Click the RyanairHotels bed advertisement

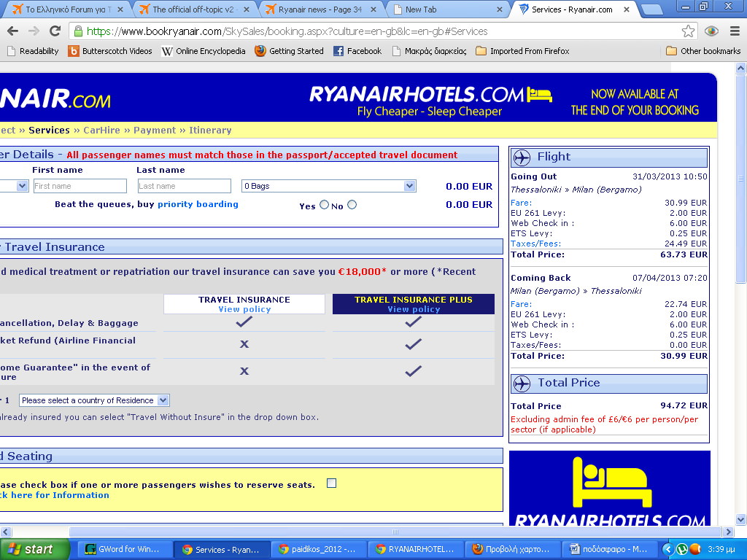(610, 488)
